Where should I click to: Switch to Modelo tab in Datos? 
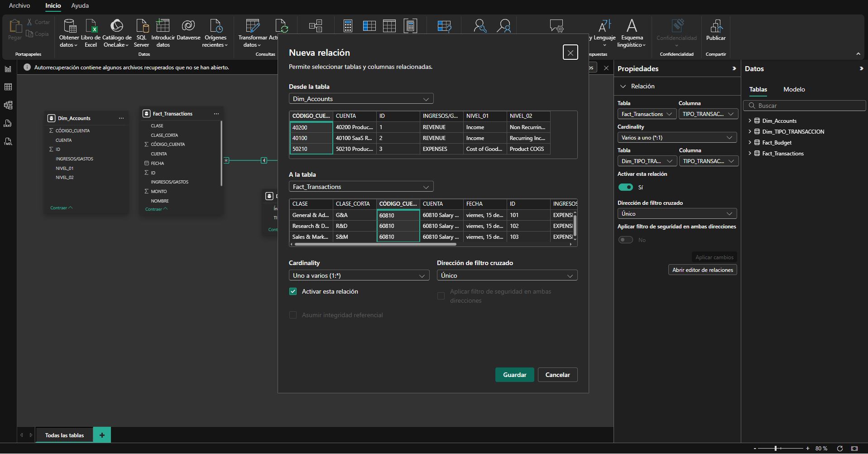click(x=794, y=89)
